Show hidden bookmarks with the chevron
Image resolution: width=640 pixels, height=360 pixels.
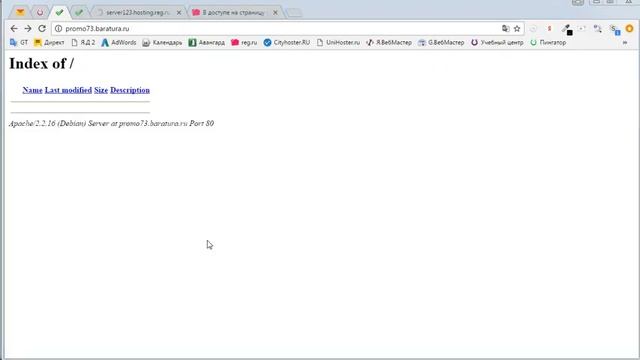tap(625, 42)
